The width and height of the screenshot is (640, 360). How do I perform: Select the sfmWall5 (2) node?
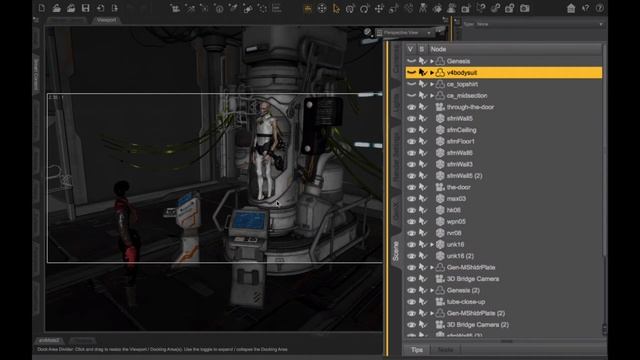pos(503,176)
